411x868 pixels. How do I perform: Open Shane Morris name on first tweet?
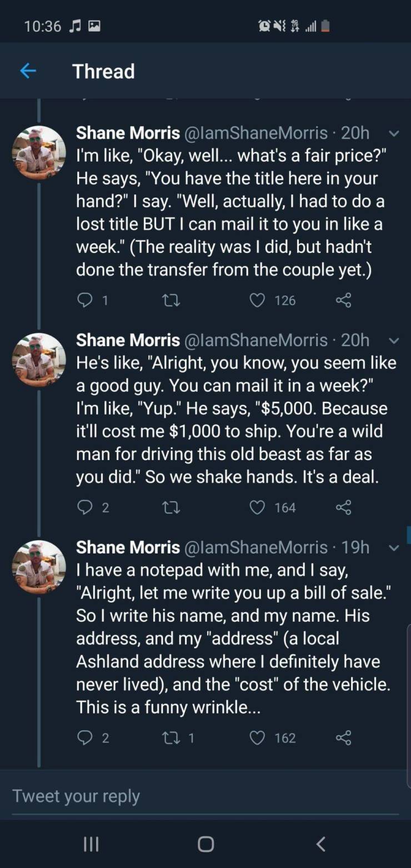(x=128, y=133)
